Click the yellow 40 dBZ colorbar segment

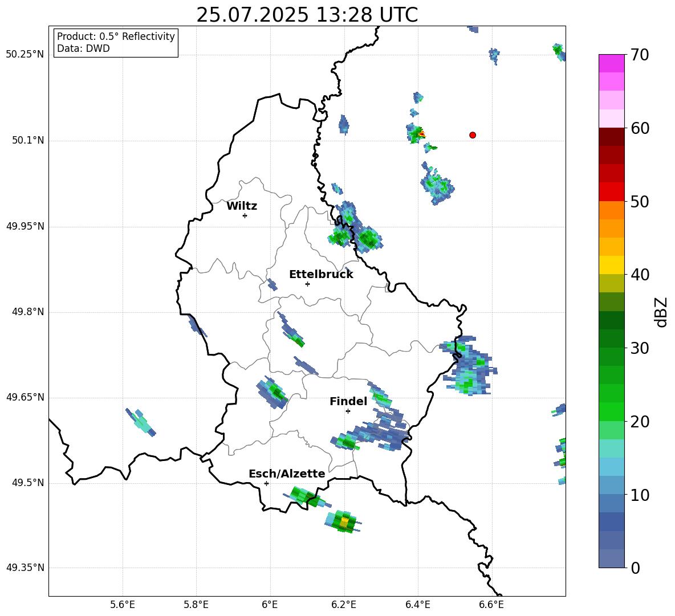pos(611,265)
